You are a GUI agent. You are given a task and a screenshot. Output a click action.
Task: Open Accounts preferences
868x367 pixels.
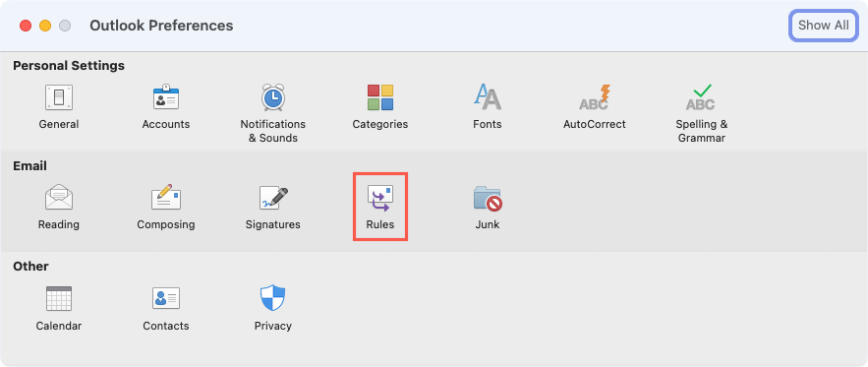click(166, 107)
